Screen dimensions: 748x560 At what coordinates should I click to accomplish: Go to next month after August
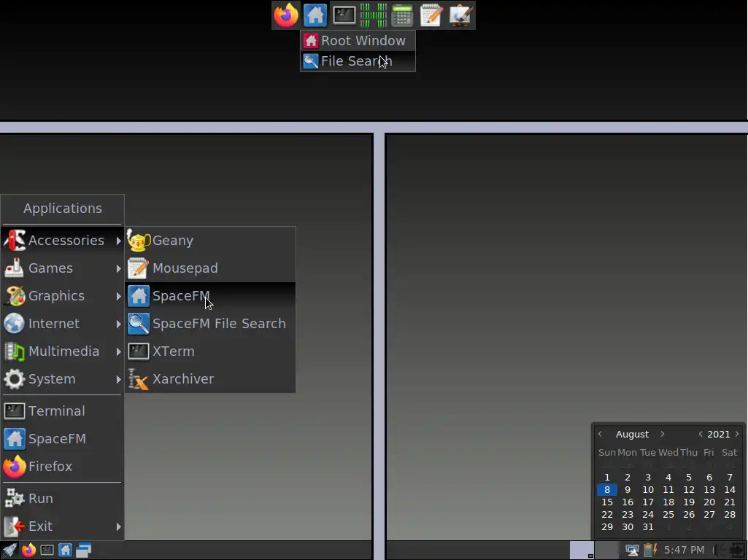tap(662, 434)
